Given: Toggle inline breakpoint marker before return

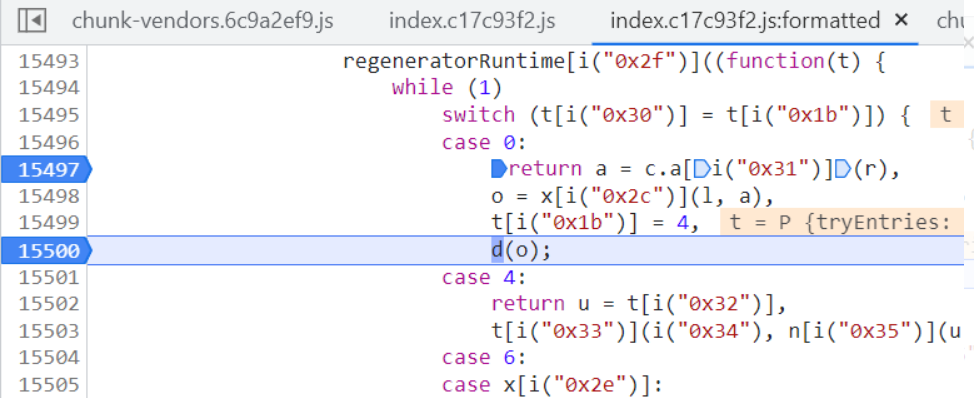Looking at the screenshot, I should (498, 169).
